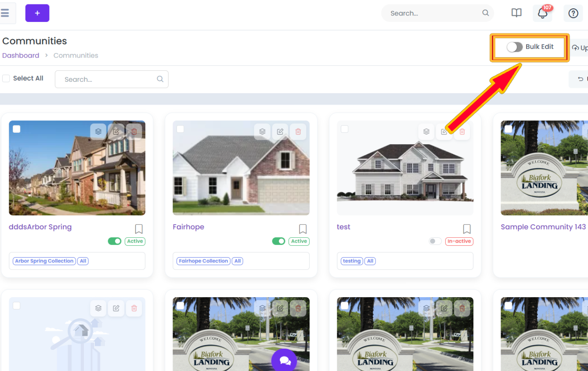Select the placeholder-image card checkbox
Image resolution: width=588 pixels, height=371 pixels.
click(16, 306)
